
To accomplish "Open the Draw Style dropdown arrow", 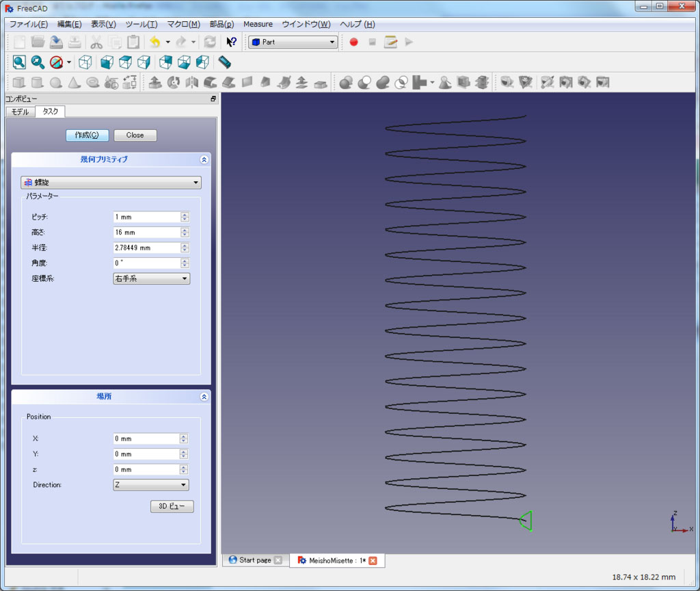I will click(69, 62).
